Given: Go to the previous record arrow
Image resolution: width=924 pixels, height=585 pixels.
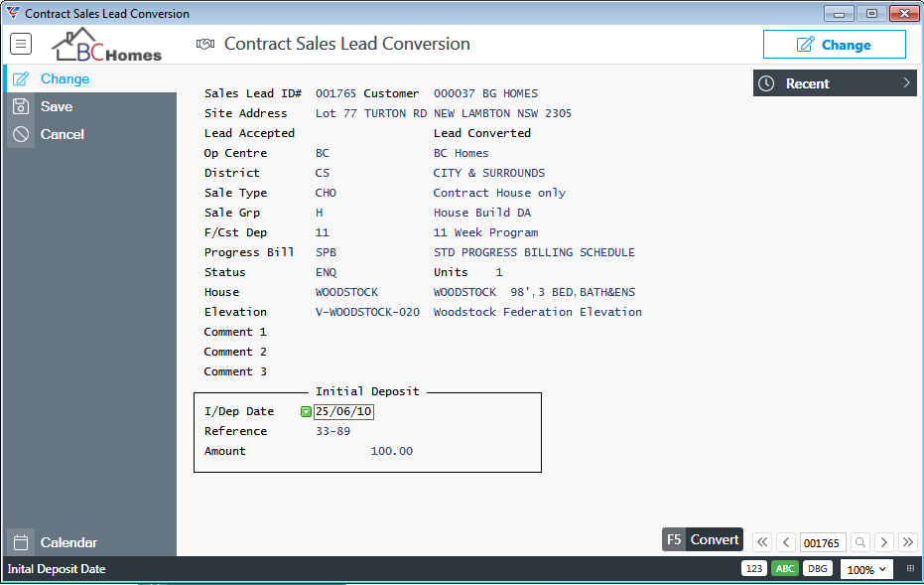Looking at the screenshot, I should pyautogui.click(x=786, y=542).
